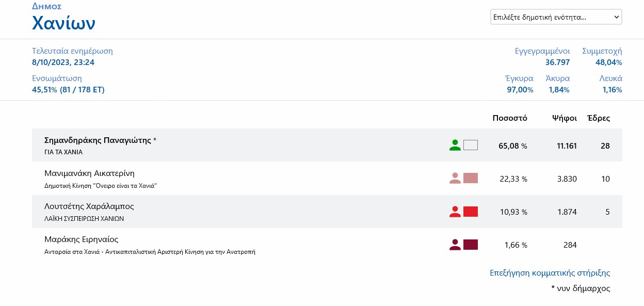Image resolution: width=644 pixels, height=306 pixels.
Task: Click the Χανίων municipality heading
Action: pyautogui.click(x=63, y=24)
